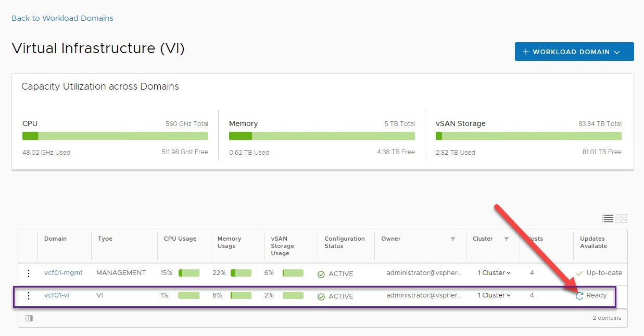The image size is (644, 336).
Task: Open the Workload Domain dropdown button
Action: [x=574, y=52]
